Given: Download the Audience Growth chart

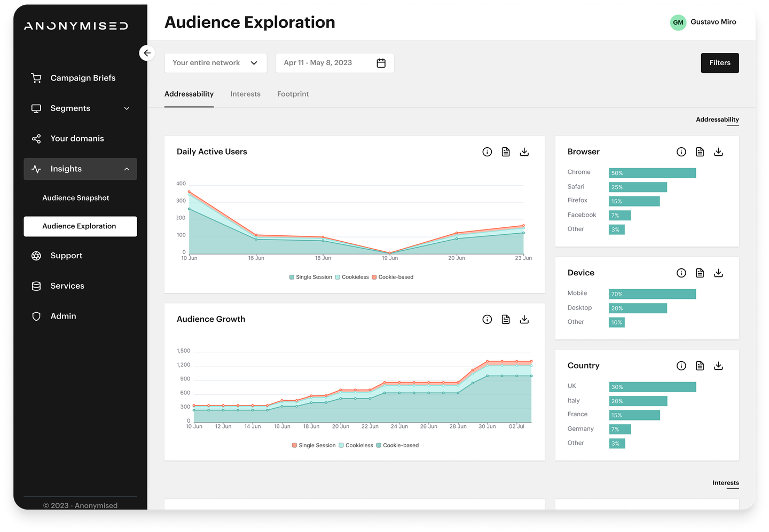Looking at the screenshot, I should (524, 320).
